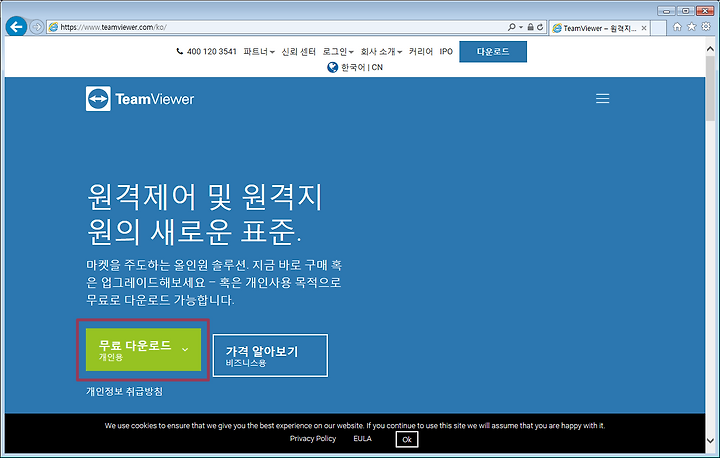Click the scrollbar up arrow

(710, 48)
